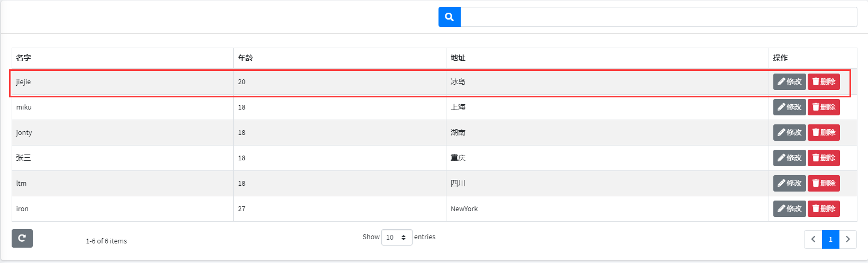Select page 1 in pagination
The height and width of the screenshot is (263, 868).
pos(830,239)
